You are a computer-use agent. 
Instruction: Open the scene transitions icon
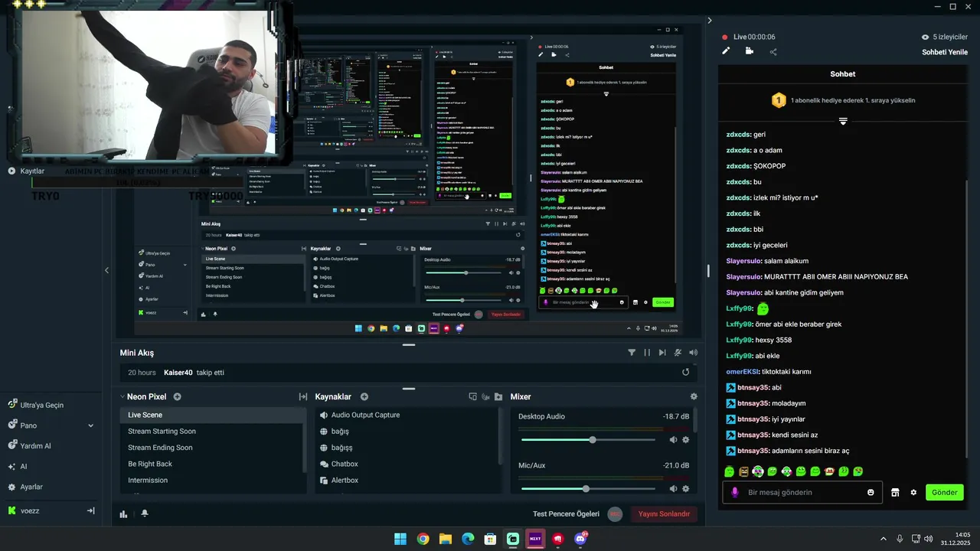click(x=302, y=396)
